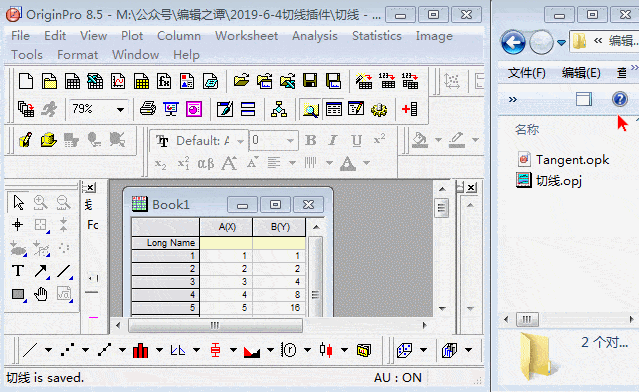Select the Line drawing tool

(64, 271)
